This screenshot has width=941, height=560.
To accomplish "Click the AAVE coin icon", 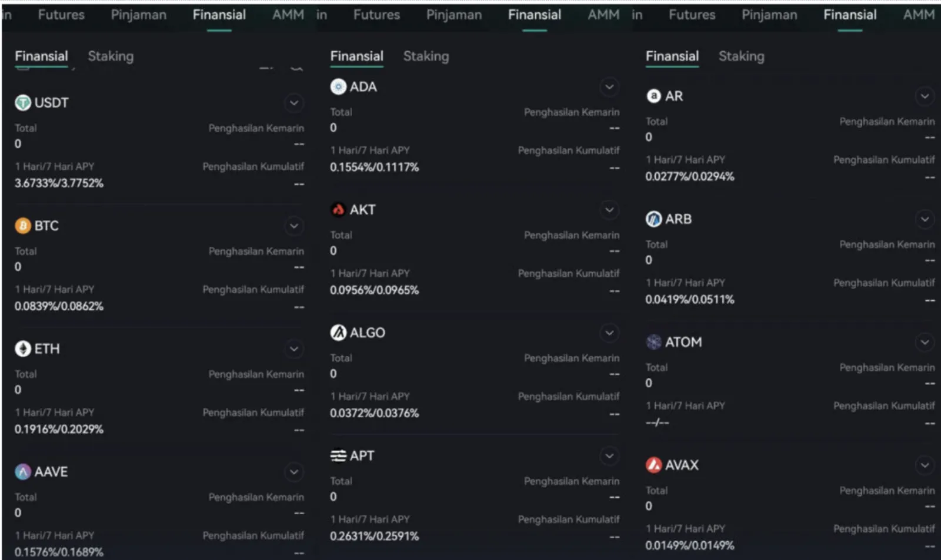I will tap(22, 472).
